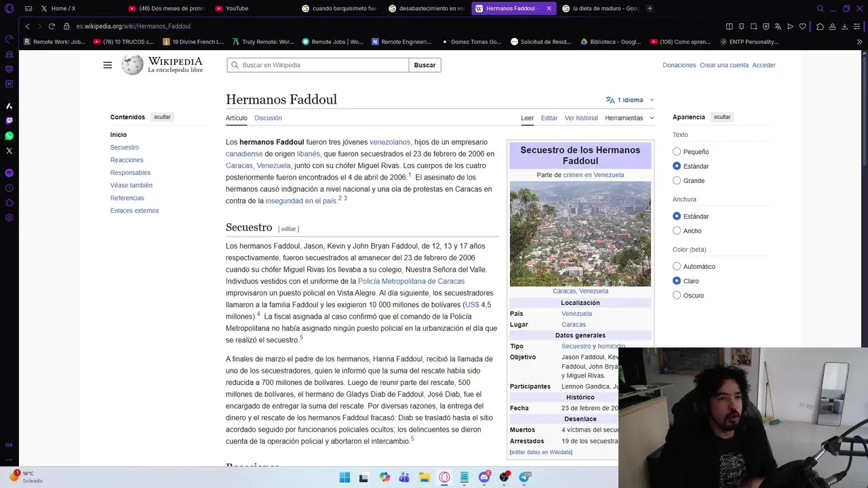Open the X (Twitter) sidebar panel
The image size is (868, 488).
coord(9,150)
